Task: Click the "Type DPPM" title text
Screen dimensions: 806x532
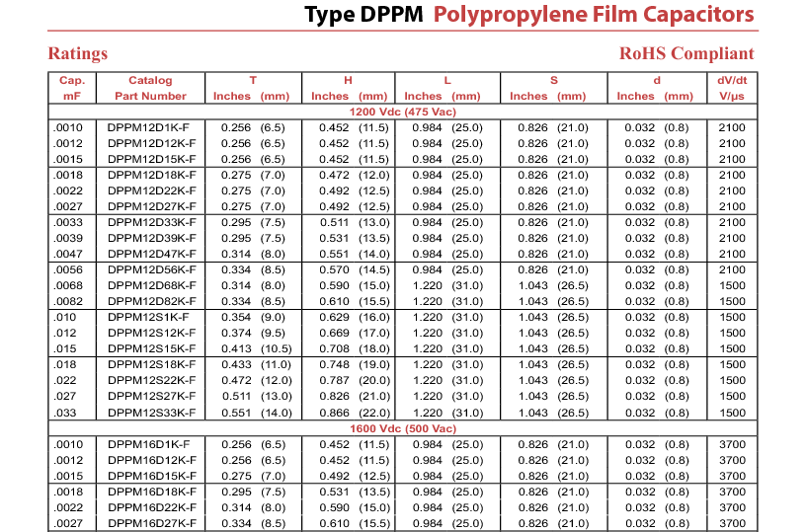Action: coord(363,16)
